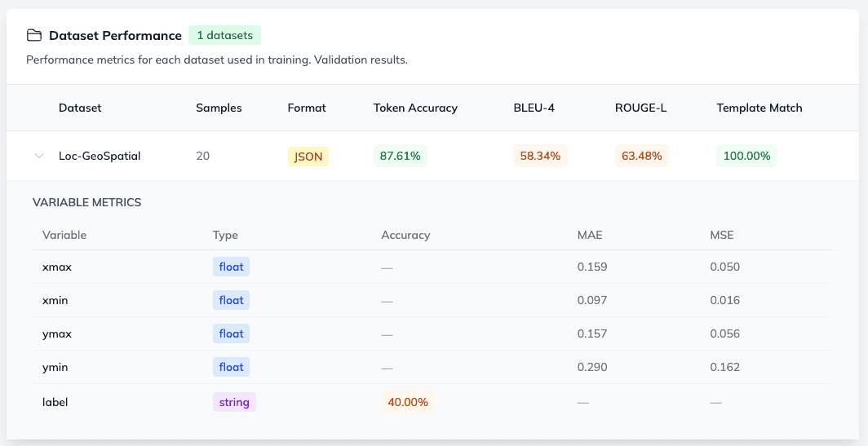Viewport: 868px width, 446px height.
Task: Click the 1 datasets badge
Action: [225, 35]
